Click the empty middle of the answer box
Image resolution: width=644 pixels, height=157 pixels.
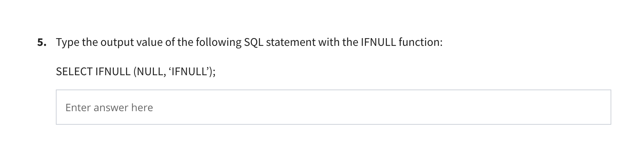[x=333, y=107]
